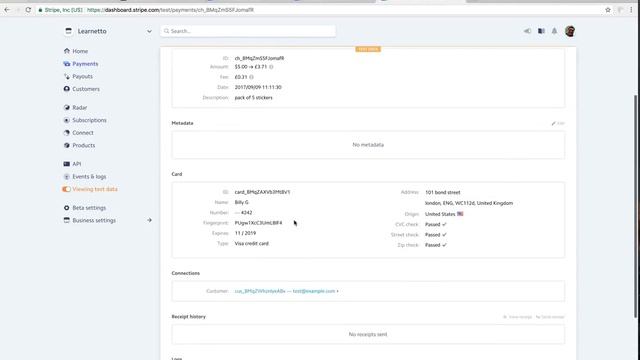Click Send receipt in Receipt history
This screenshot has width=640, height=360.
click(550, 317)
